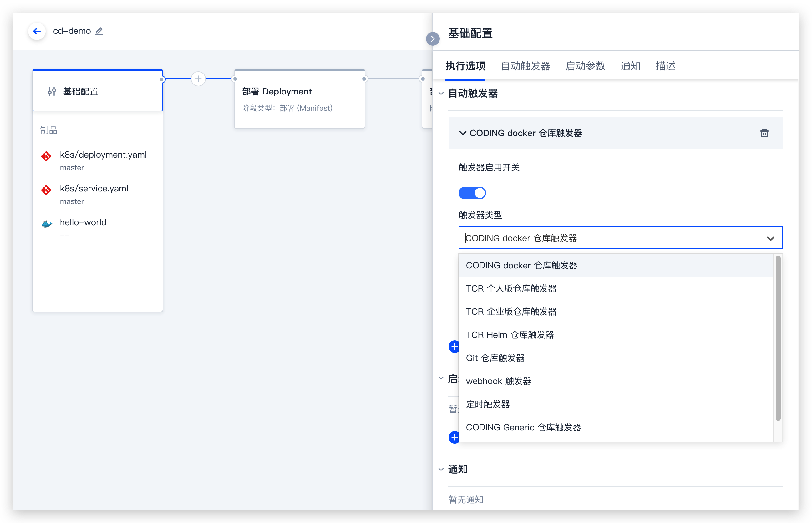Click the git icon beside k8s/deployment.yaml
Image resolution: width=812 pixels, height=523 pixels.
(47, 156)
